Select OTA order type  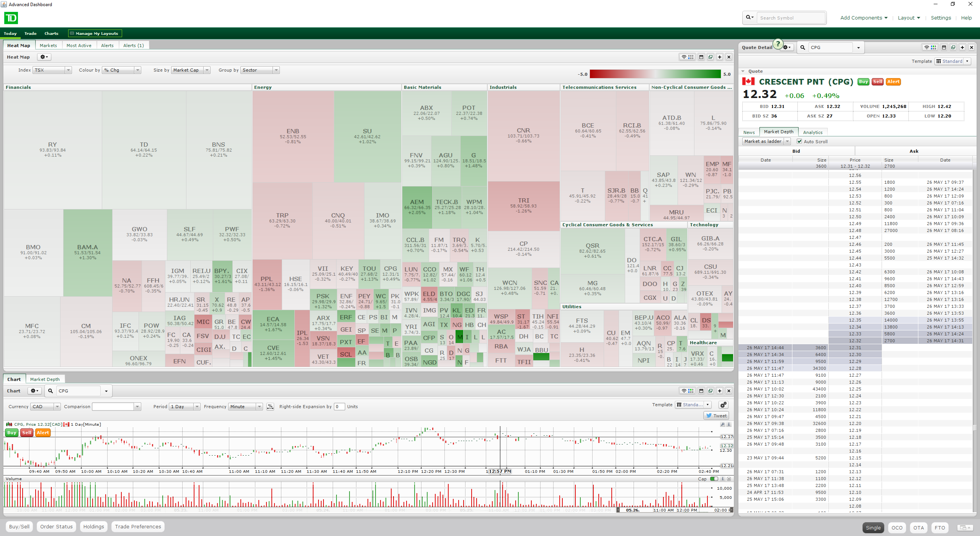click(918, 528)
